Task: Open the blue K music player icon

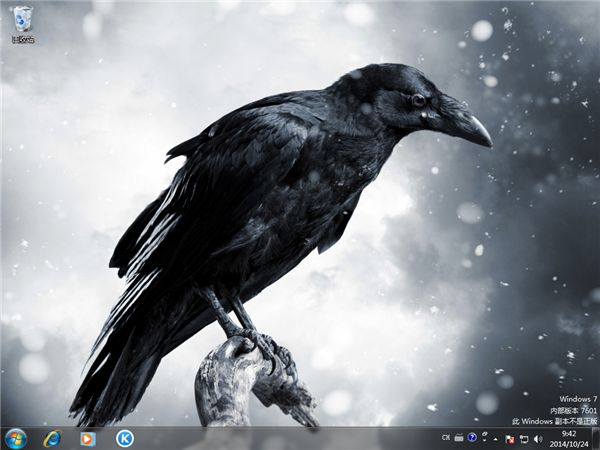Action: click(124, 438)
